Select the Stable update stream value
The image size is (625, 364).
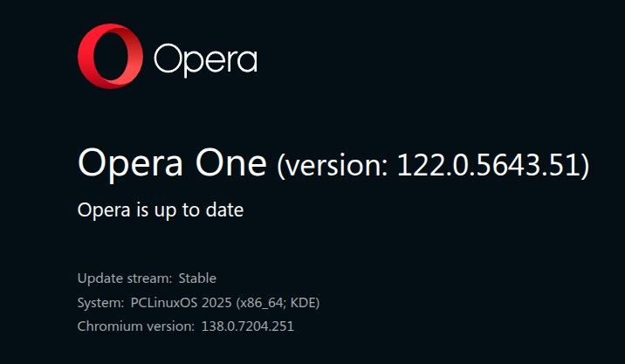pyautogui.click(x=197, y=278)
